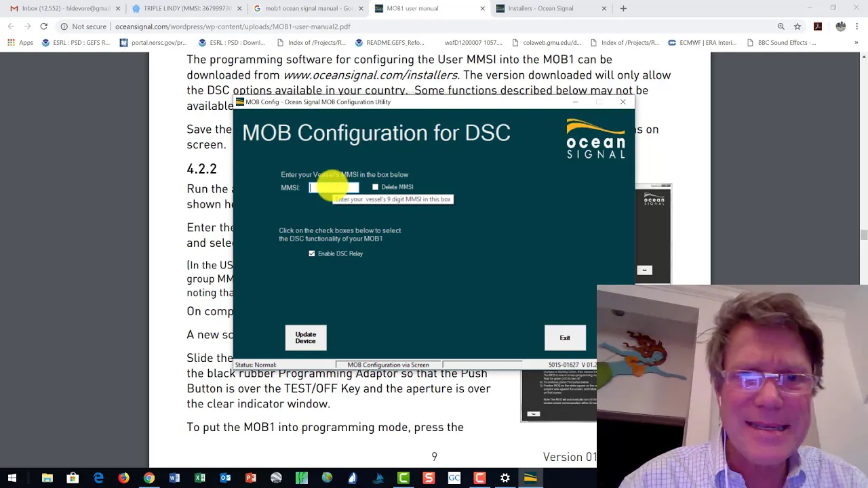
Task: Open the Windows Start menu
Action: coord(12,478)
